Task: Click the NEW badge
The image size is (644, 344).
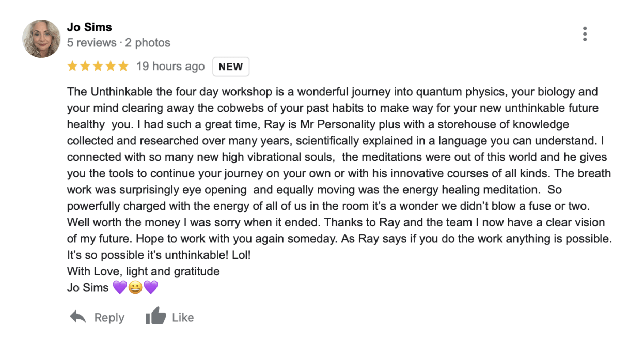Action: [x=230, y=67]
